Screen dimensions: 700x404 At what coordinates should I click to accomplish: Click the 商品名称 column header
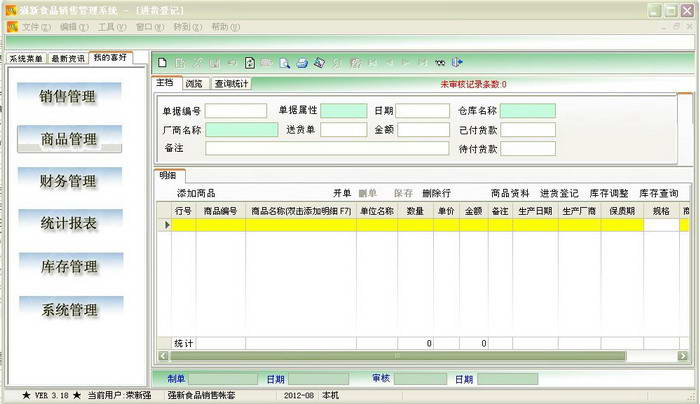(x=301, y=211)
